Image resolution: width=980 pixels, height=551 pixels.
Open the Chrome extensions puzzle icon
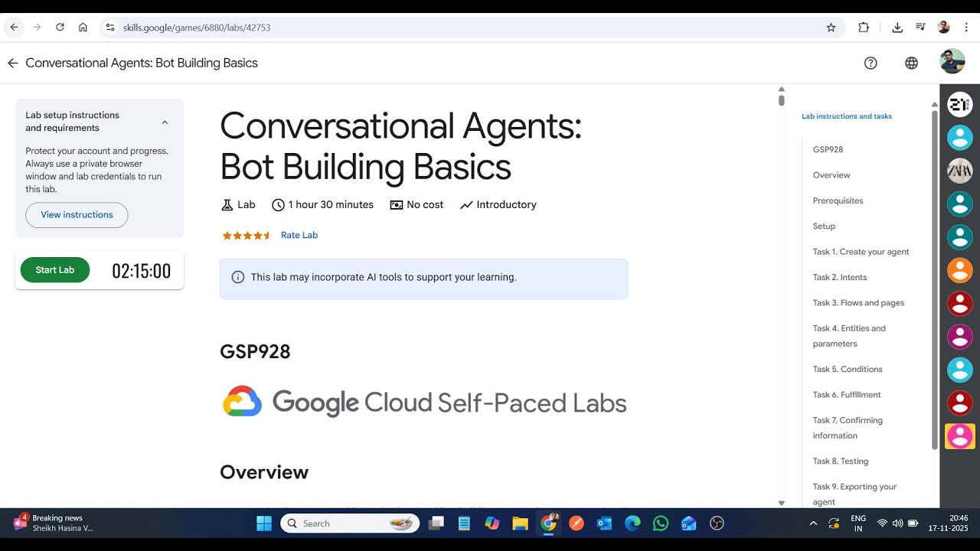(x=864, y=28)
